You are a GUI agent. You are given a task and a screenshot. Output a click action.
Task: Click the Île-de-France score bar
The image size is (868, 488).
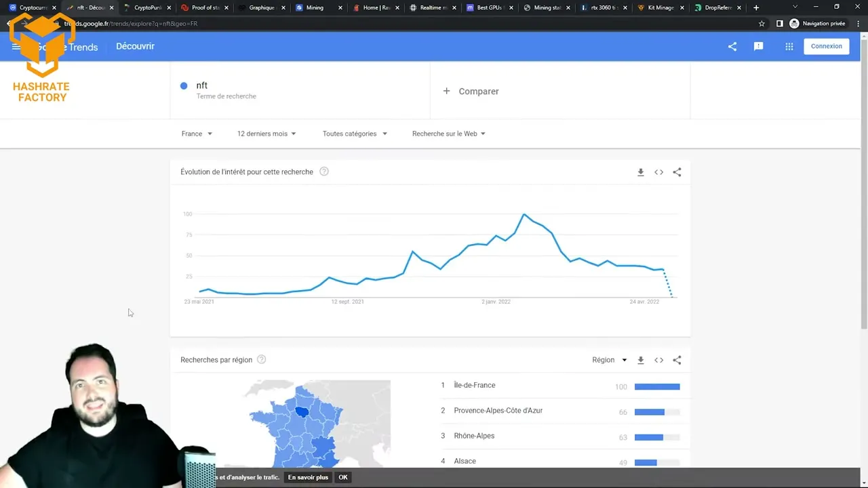(656, 386)
